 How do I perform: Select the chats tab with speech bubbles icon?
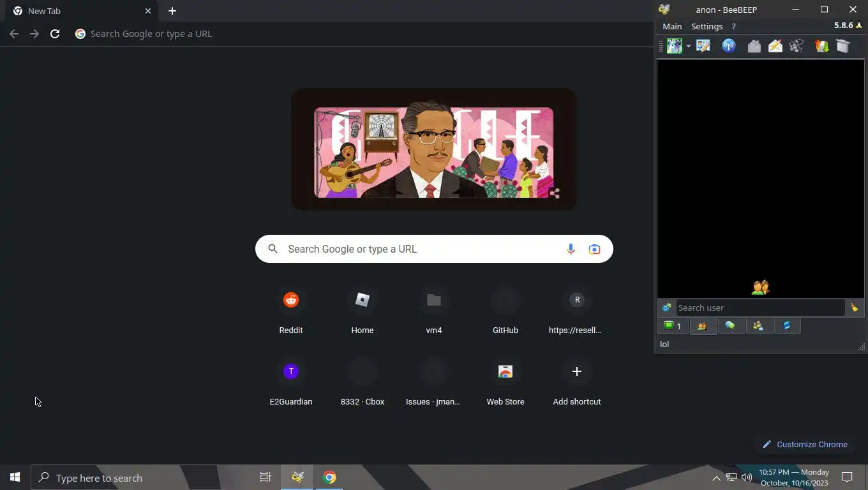731,326
